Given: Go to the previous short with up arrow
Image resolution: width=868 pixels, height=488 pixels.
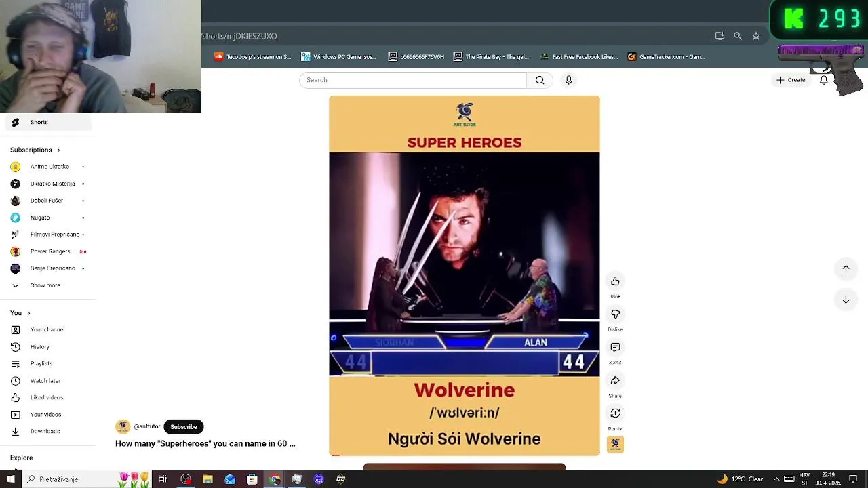Looking at the screenshot, I should tap(846, 268).
